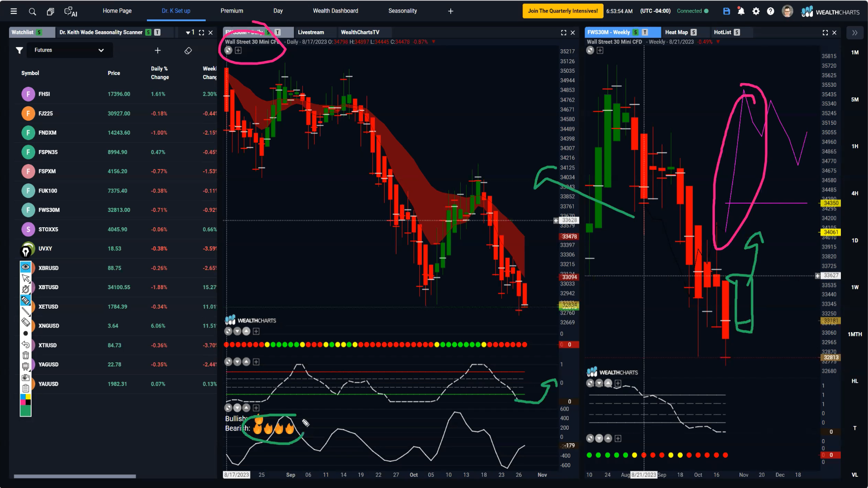Save workspace with the blue disk icon
868x488 pixels.
[x=726, y=11]
